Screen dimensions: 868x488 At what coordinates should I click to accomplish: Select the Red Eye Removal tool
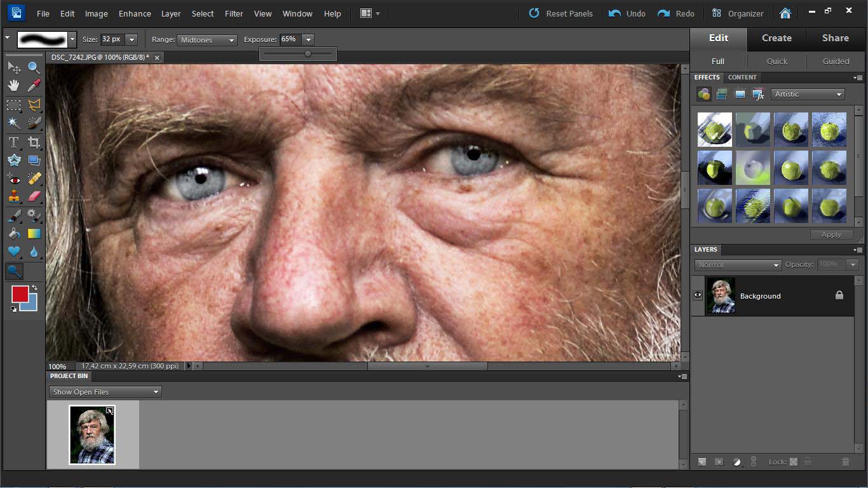(13, 179)
